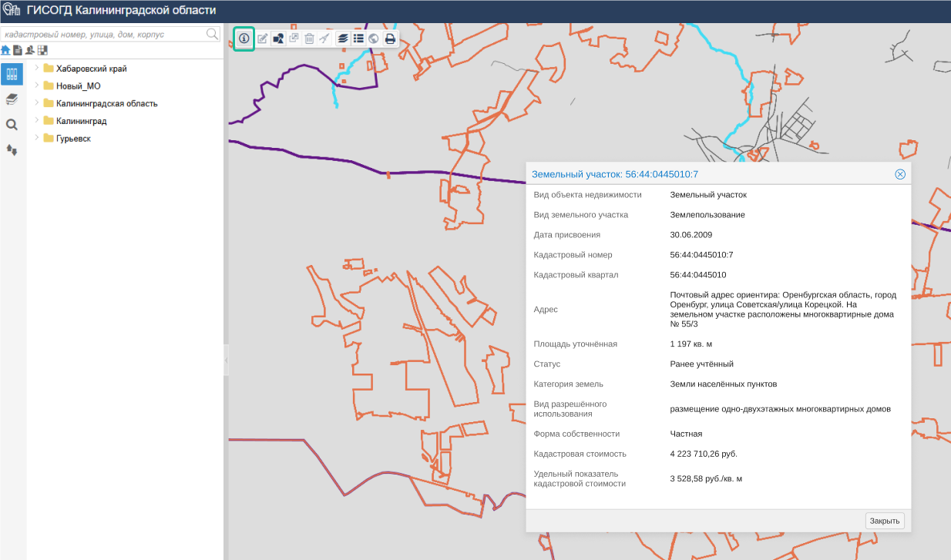Image resolution: width=951 pixels, height=560 pixels.
Task: Select the home icon below the search box
Action: click(x=5, y=50)
